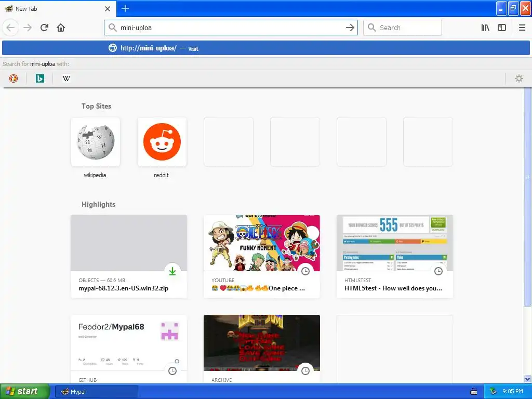Click history clock icon on One Piece card
The height and width of the screenshot is (399, 532).
click(x=305, y=271)
